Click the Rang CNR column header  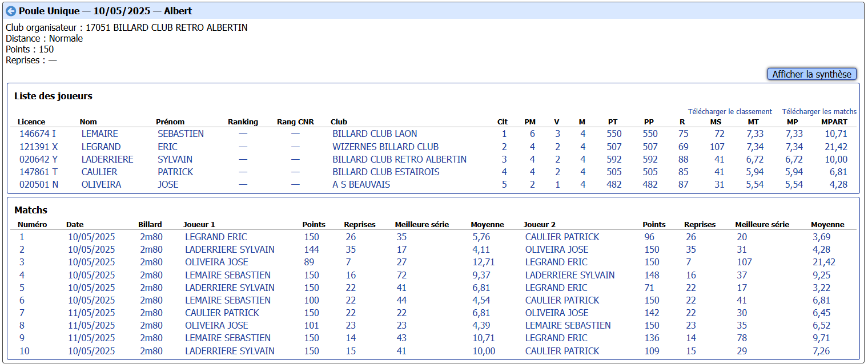click(295, 122)
